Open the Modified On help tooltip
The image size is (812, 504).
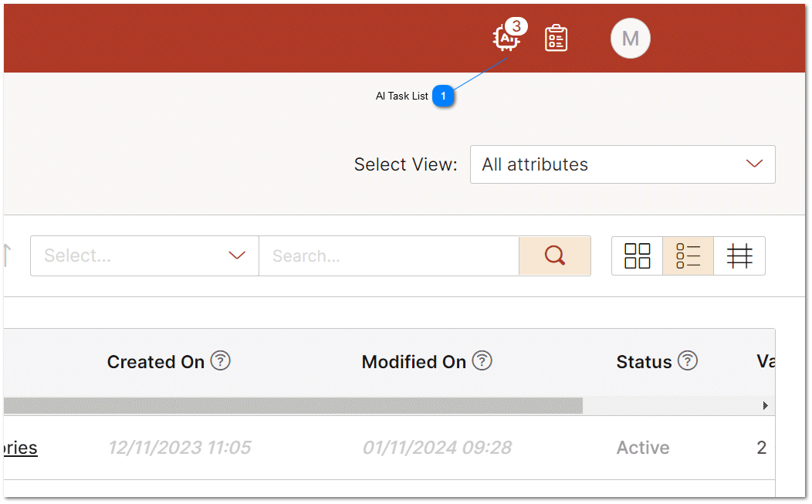482,360
